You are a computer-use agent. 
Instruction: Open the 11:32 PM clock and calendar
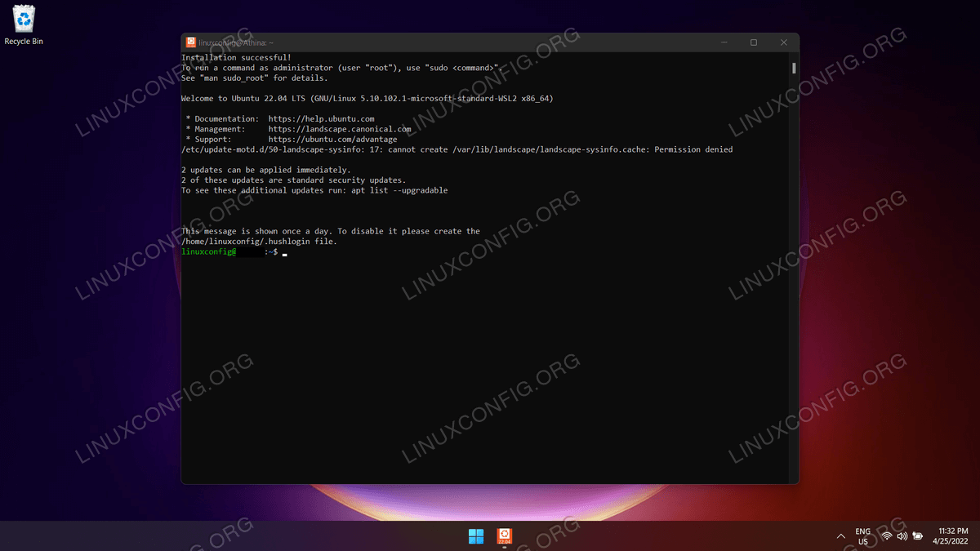[950, 536]
